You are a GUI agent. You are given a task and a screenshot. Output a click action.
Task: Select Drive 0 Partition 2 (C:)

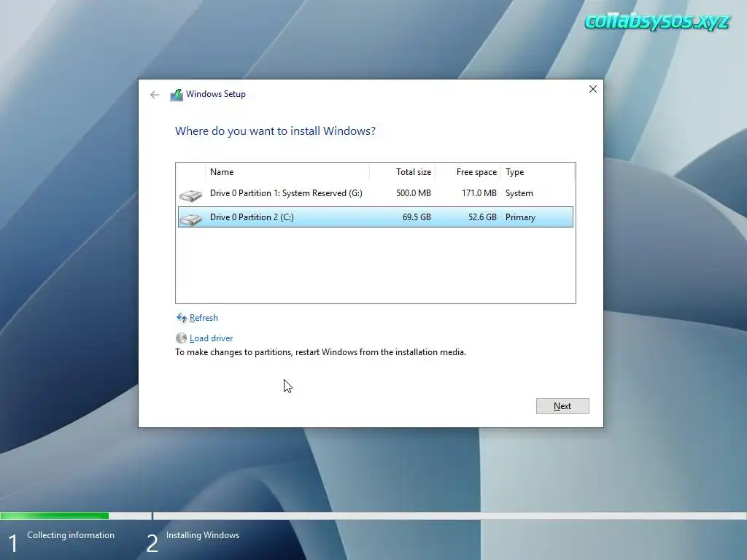[376, 217]
